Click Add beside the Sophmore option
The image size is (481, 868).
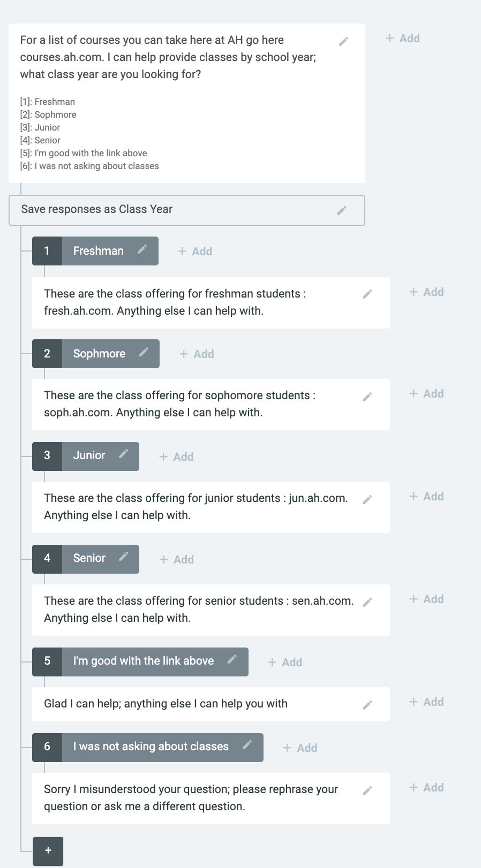point(197,354)
